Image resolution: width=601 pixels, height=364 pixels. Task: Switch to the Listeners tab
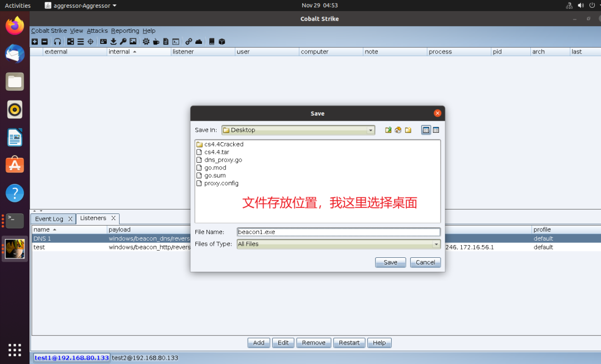[93, 218]
